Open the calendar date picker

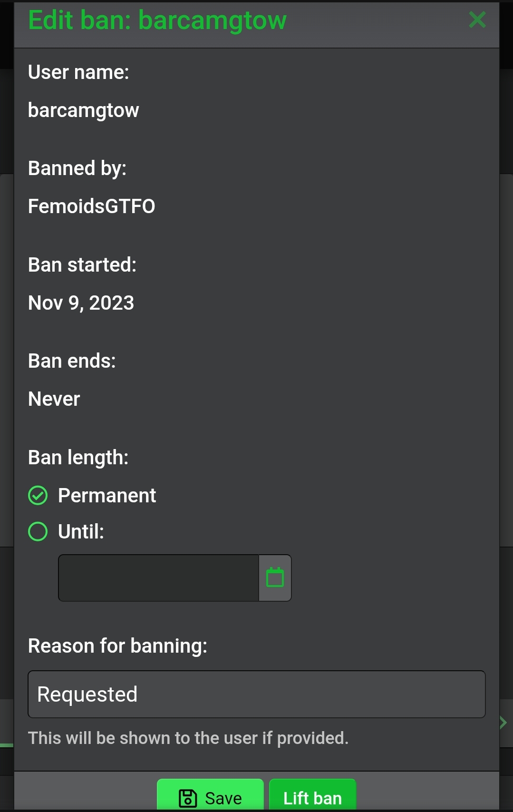tap(275, 577)
